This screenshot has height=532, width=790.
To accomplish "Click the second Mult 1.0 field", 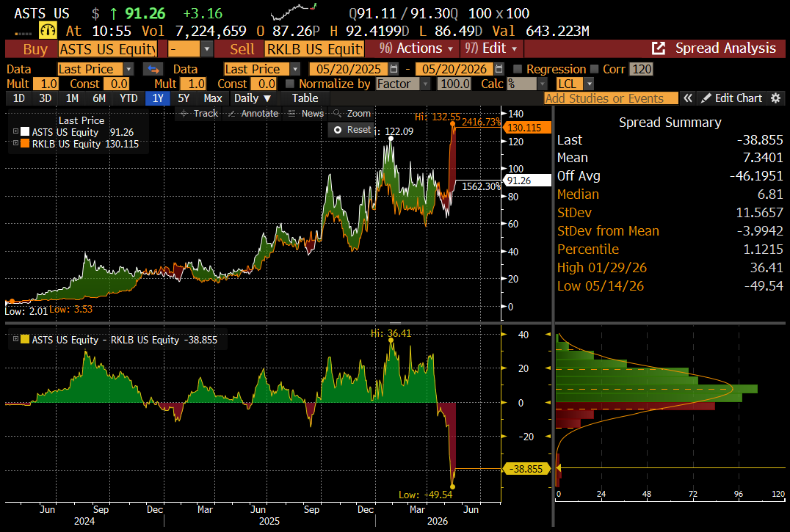I will click(194, 84).
